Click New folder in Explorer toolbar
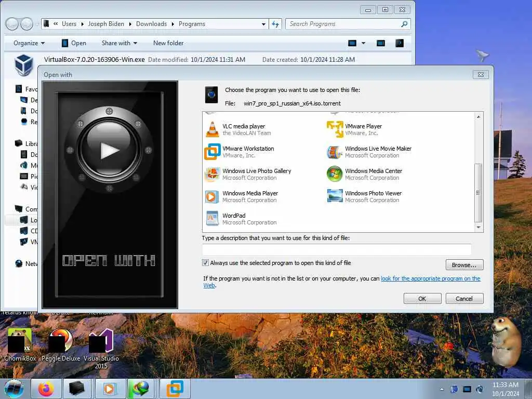Screen dimensions: 532x399 168,43
